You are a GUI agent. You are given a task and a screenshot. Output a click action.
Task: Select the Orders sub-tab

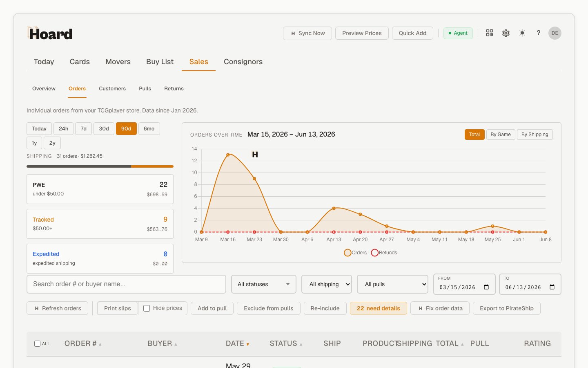click(x=77, y=89)
